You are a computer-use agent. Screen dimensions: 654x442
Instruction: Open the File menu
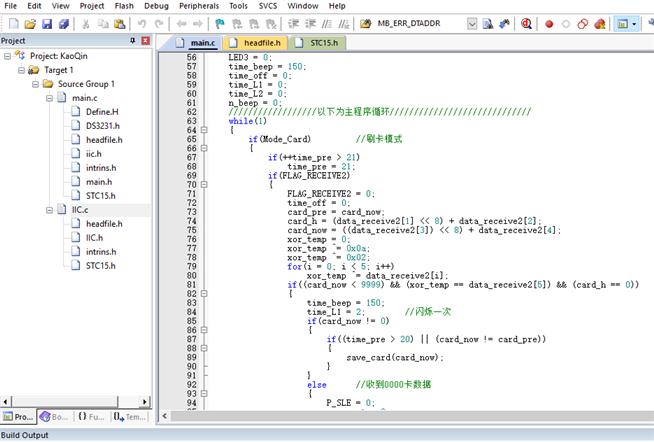click(x=10, y=6)
